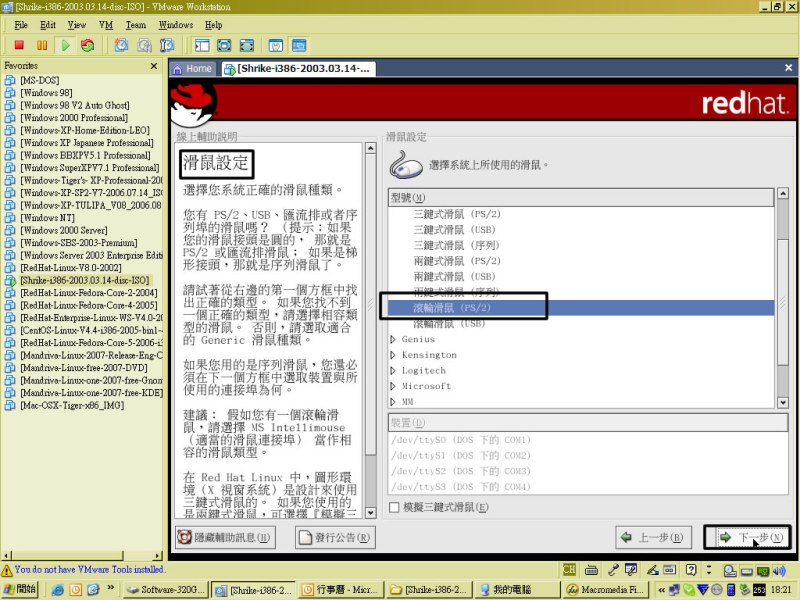Image resolution: width=800 pixels, height=600 pixels.
Task: Click the yellow Suspend toolbar icon
Action: coord(42,45)
